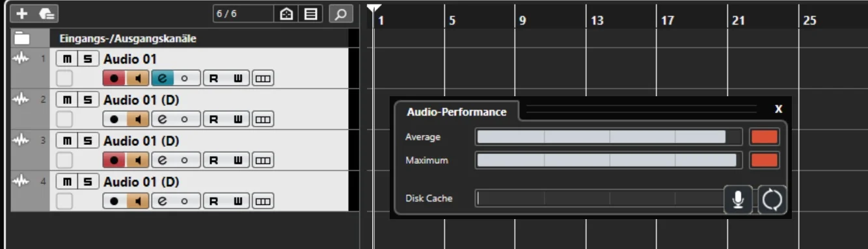Image resolution: width=868 pixels, height=249 pixels.
Task: Click the Average load meter bar
Action: coord(609,137)
